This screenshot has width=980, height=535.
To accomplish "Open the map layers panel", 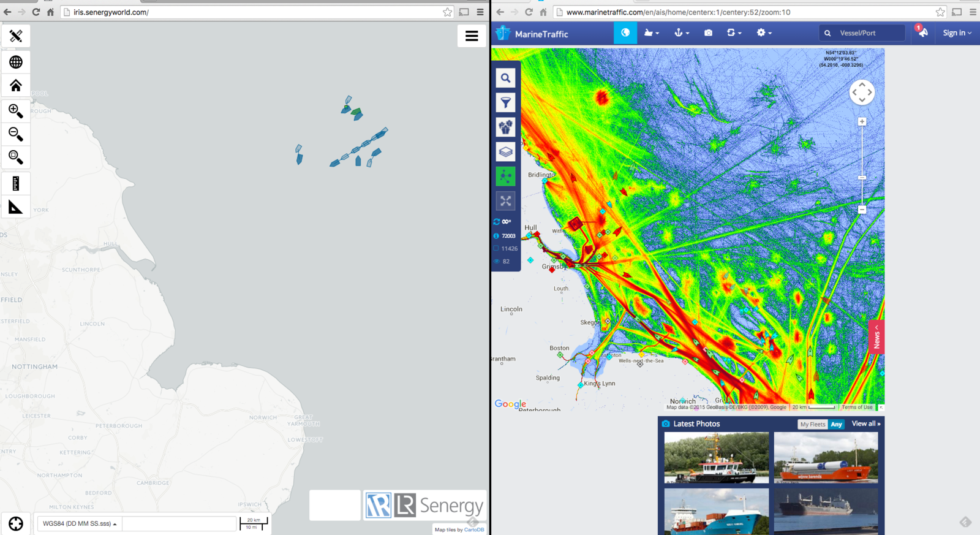I will click(505, 151).
